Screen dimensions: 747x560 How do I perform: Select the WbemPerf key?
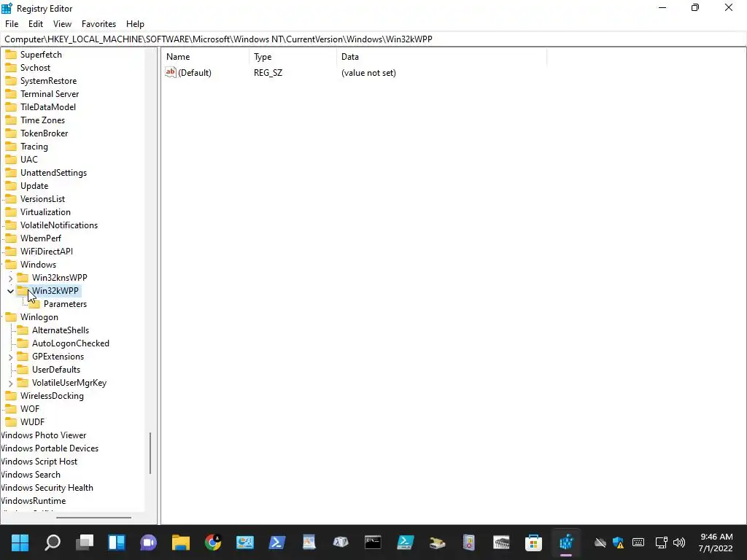[x=41, y=238]
